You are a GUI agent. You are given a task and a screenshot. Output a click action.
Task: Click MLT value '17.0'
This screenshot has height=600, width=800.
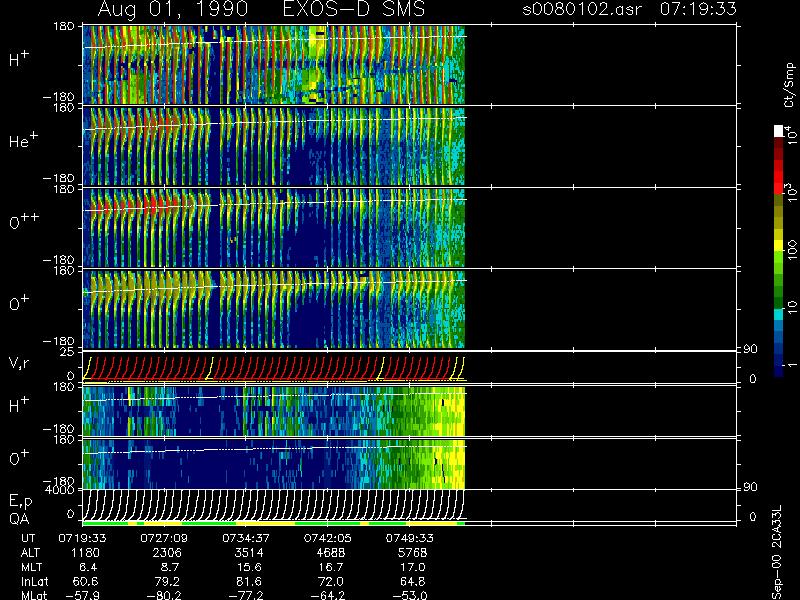coord(412,567)
